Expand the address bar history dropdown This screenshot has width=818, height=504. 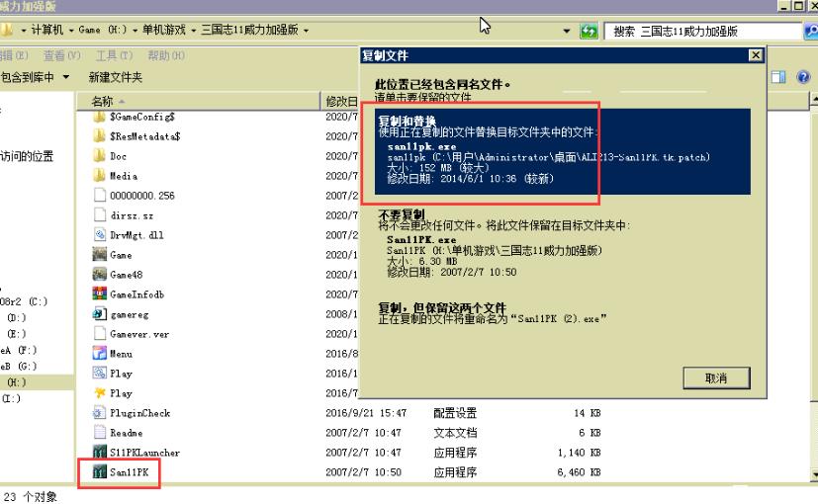point(567,32)
